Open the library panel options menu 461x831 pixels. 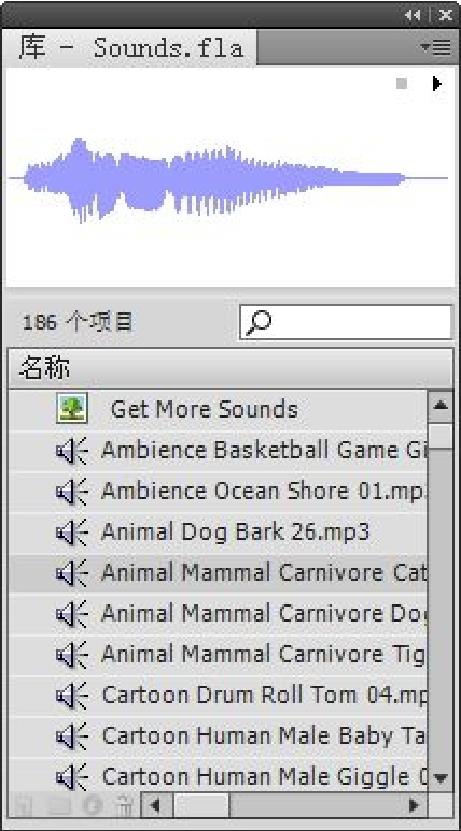(x=436, y=48)
